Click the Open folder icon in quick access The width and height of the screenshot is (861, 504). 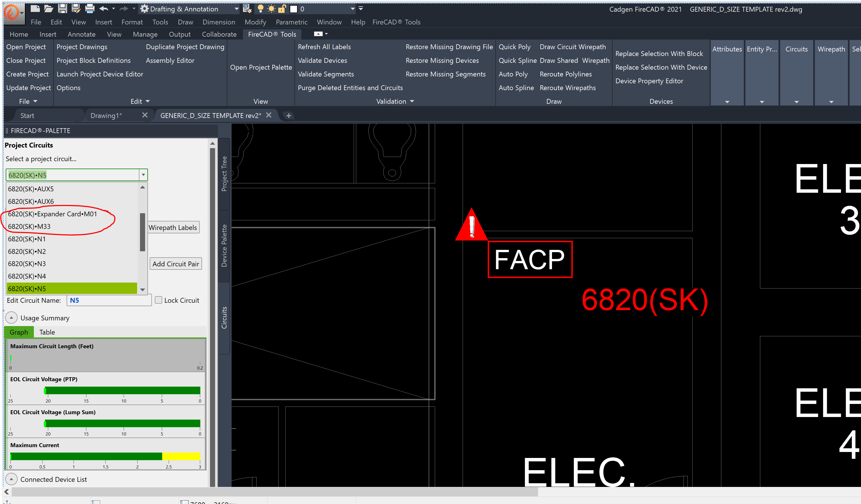click(x=49, y=9)
